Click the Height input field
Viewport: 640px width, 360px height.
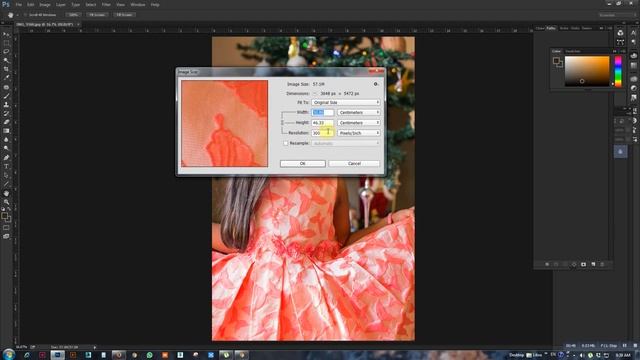(322, 122)
